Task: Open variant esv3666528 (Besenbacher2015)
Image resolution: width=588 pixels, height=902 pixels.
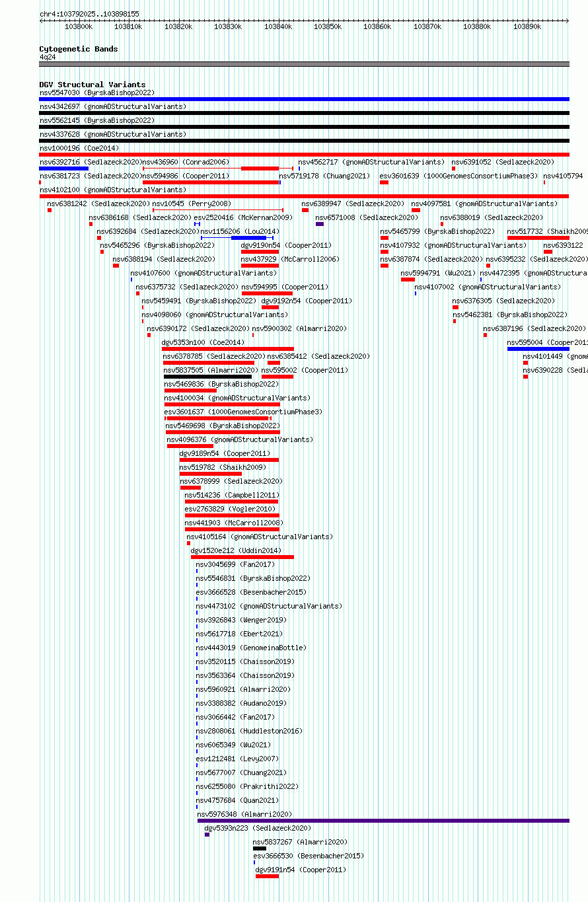Action: coord(251,592)
